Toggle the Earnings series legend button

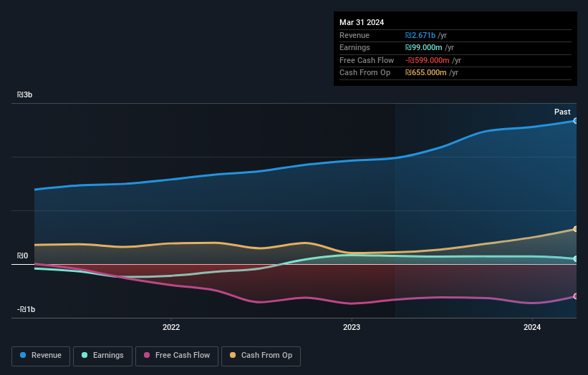pos(102,356)
